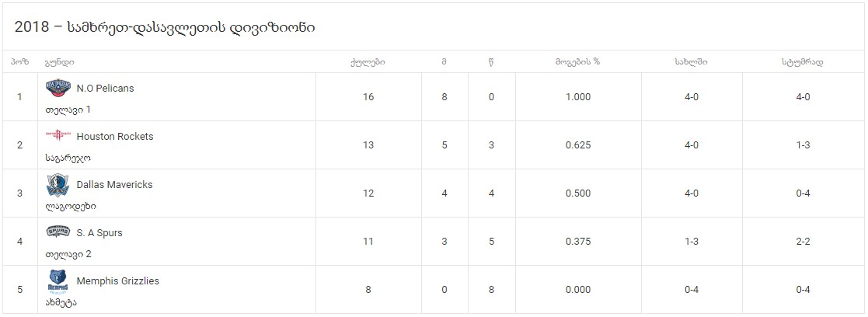Open the Dallas Mavericks team link
This screenshot has height=317, width=868.
click(114, 185)
